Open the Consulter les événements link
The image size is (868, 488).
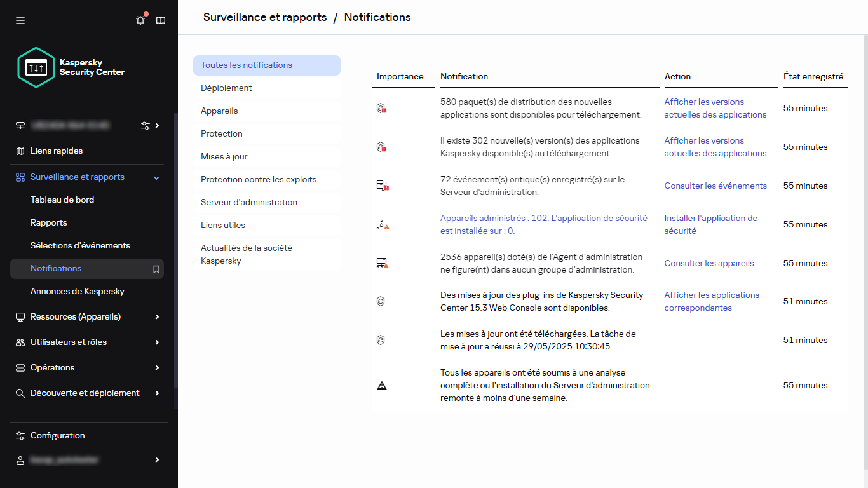pos(715,186)
